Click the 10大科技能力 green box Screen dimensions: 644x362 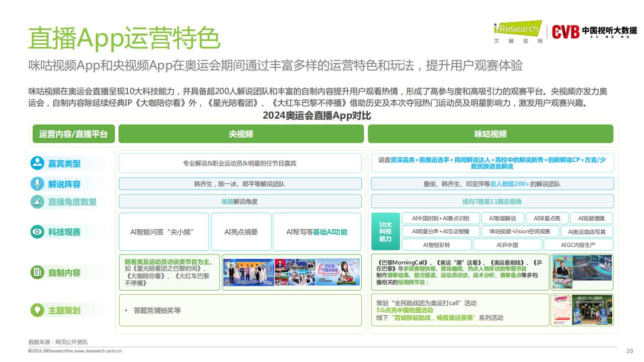pyautogui.click(x=385, y=232)
